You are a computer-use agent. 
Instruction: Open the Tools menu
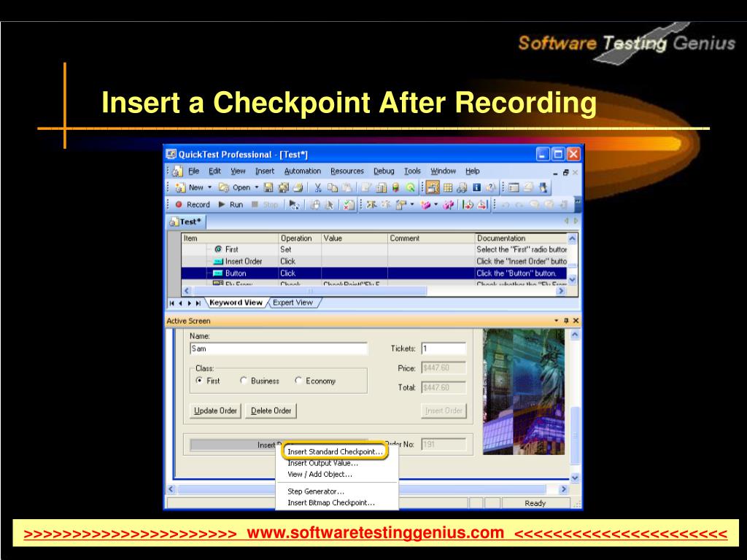[x=412, y=171]
